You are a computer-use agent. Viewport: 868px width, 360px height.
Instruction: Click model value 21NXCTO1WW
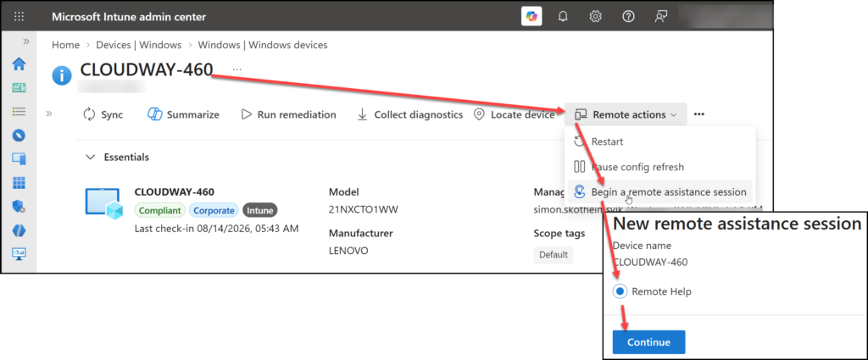tap(363, 209)
